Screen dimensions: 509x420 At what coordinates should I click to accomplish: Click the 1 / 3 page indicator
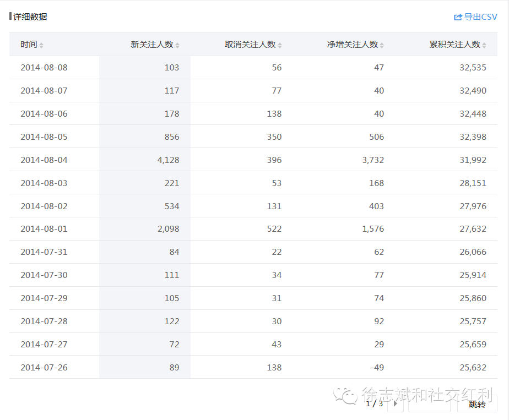pos(374,404)
